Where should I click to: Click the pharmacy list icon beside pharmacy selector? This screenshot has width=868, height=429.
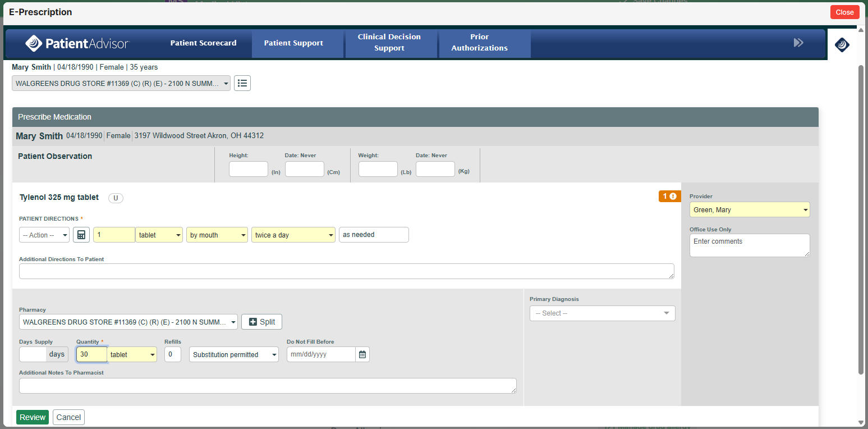(x=242, y=83)
